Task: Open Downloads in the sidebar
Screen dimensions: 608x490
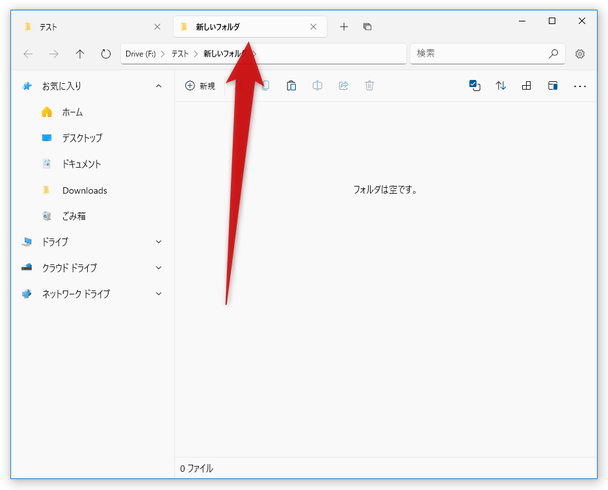Action: click(92, 190)
